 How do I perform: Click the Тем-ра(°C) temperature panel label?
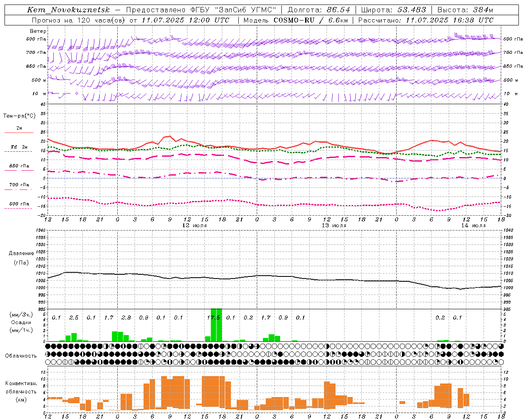(x=19, y=116)
